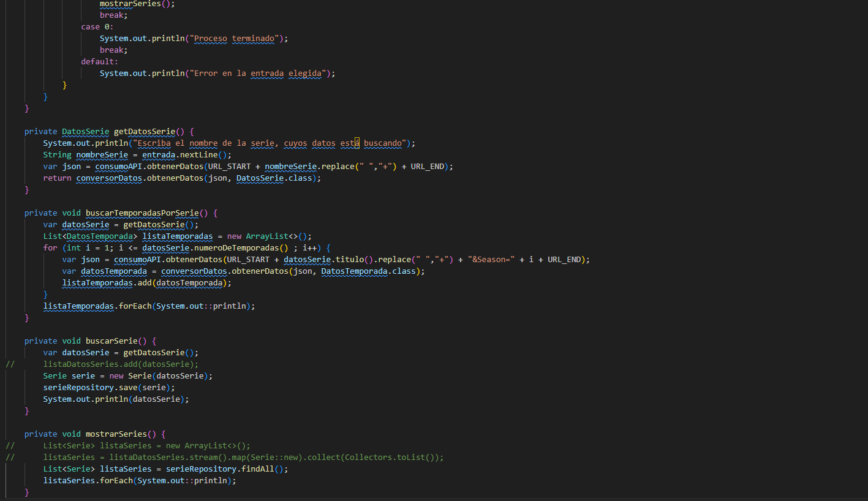Click the "mostrarSeries();" call above the first break
868x501 pixels.
pos(137,3)
